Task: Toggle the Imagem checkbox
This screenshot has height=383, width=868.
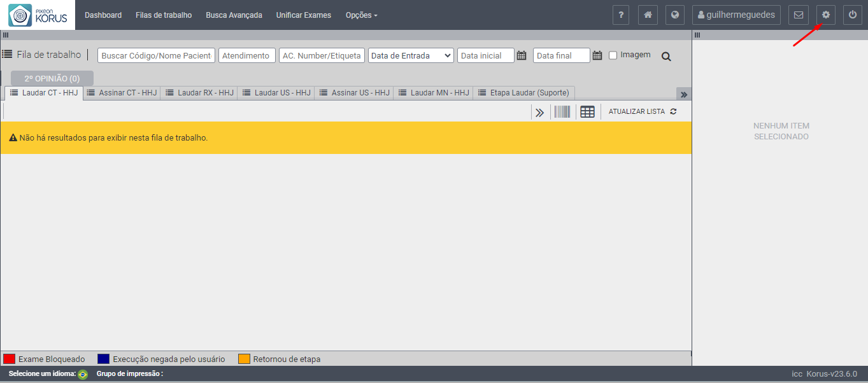Action: 613,55
